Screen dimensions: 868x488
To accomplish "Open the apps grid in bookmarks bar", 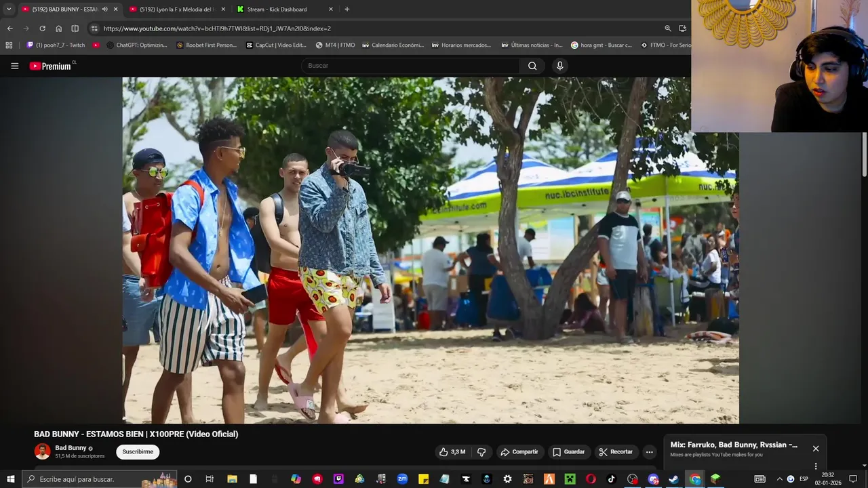I will click(x=9, y=45).
